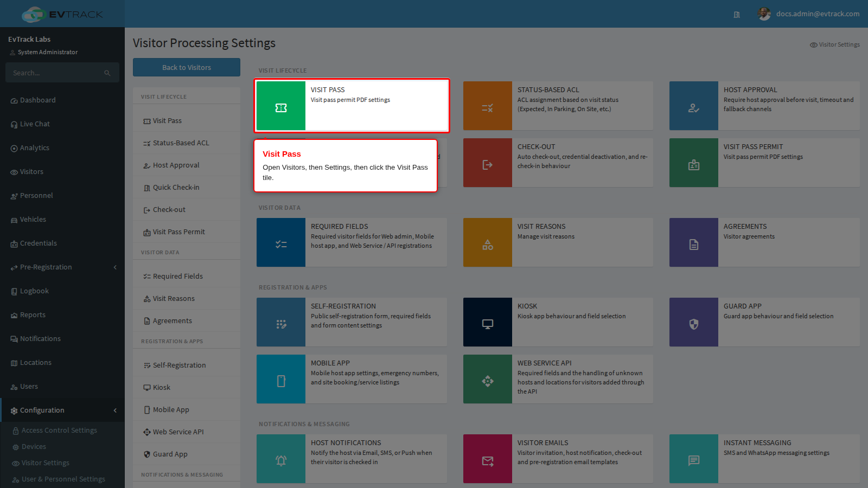Screen dimensions: 868x488
Task: Open Logbook in sidebar
Action: click(x=62, y=291)
